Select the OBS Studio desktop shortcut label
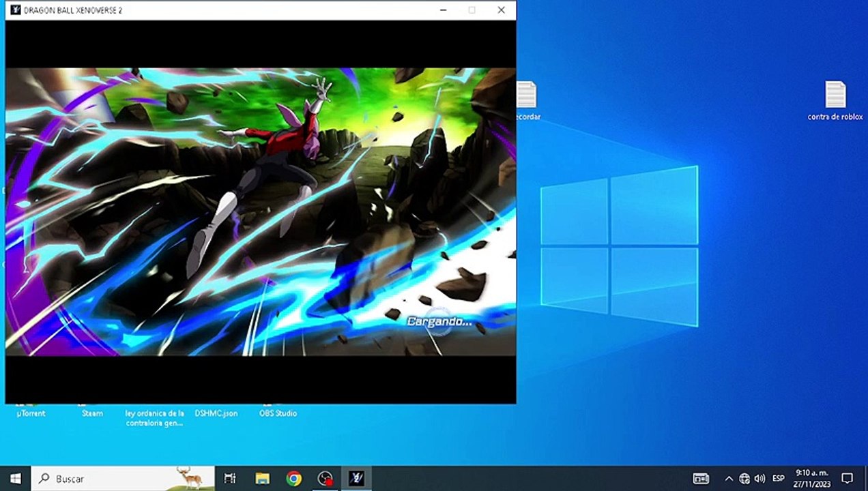This screenshot has width=868, height=491. point(278,413)
